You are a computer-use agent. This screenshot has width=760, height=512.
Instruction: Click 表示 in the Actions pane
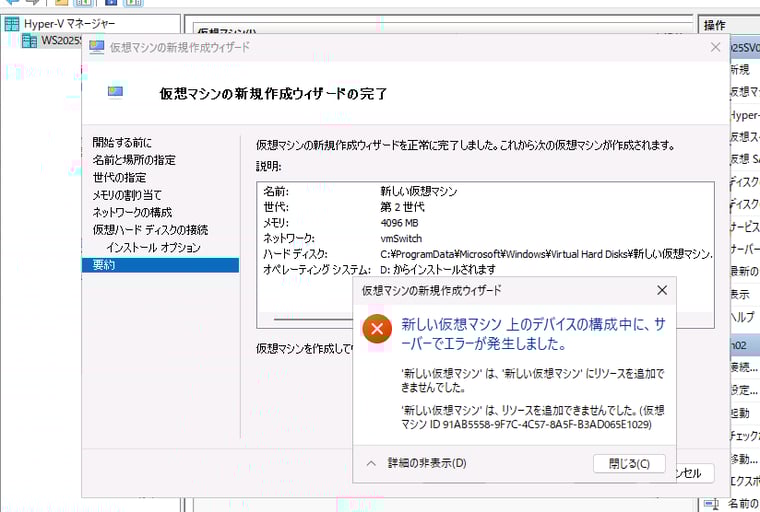point(740,294)
